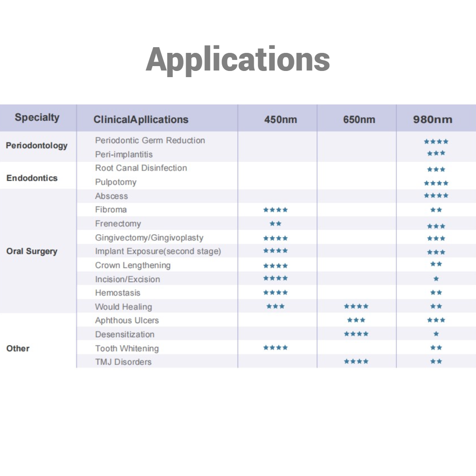This screenshot has height=476, width=476.
Task: Click the Specialty column header
Action: pos(37,118)
